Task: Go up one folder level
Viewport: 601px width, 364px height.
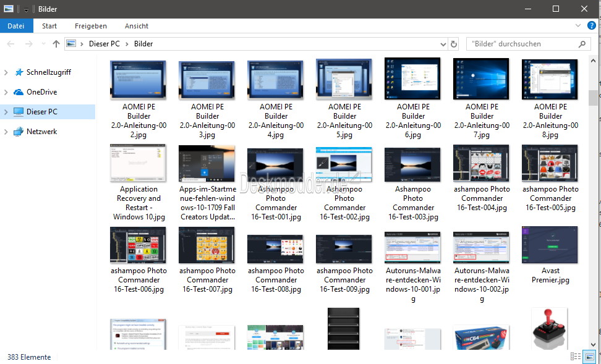Action: 56,44
